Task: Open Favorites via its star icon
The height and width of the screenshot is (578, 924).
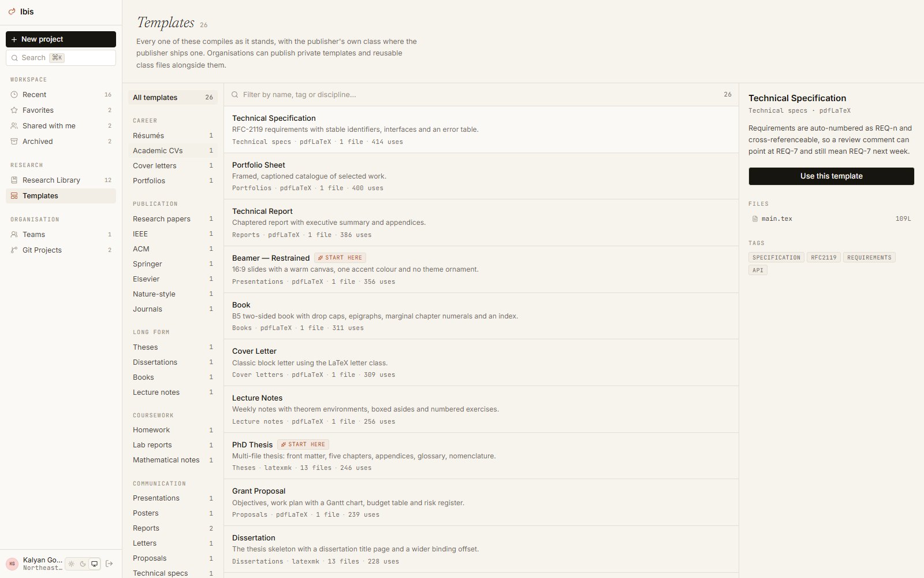Action: [14, 110]
